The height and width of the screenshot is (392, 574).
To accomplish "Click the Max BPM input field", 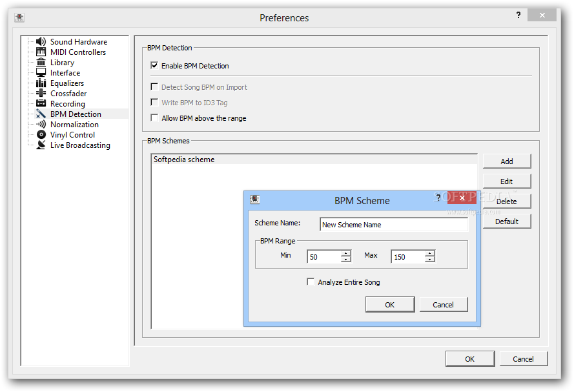I will [x=408, y=256].
